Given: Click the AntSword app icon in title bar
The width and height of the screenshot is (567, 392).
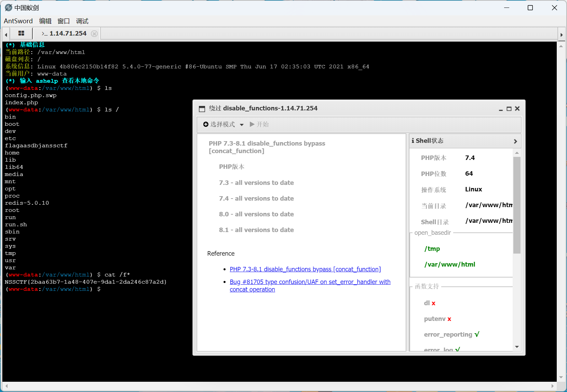Looking at the screenshot, I should point(9,8).
